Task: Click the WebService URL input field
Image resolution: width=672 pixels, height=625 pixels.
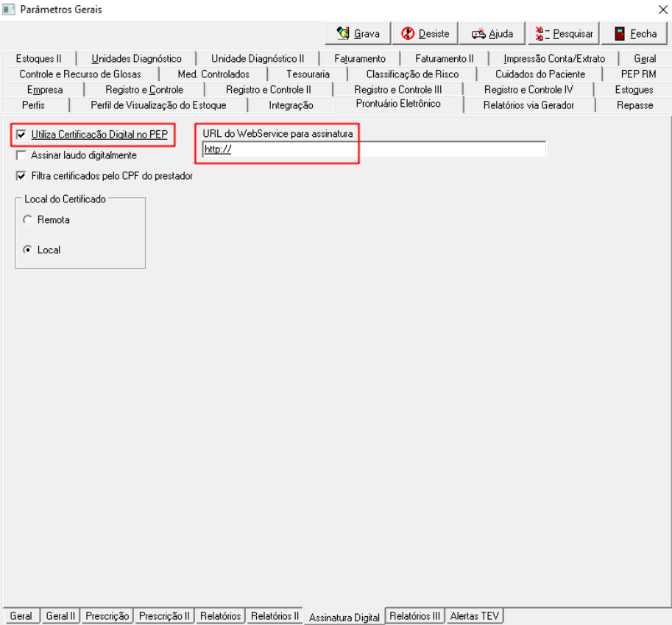Action: 374,149
